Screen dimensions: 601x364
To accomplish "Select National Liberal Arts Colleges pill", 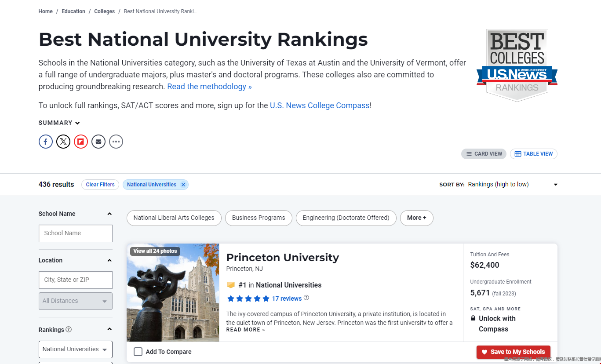I will point(174,218).
